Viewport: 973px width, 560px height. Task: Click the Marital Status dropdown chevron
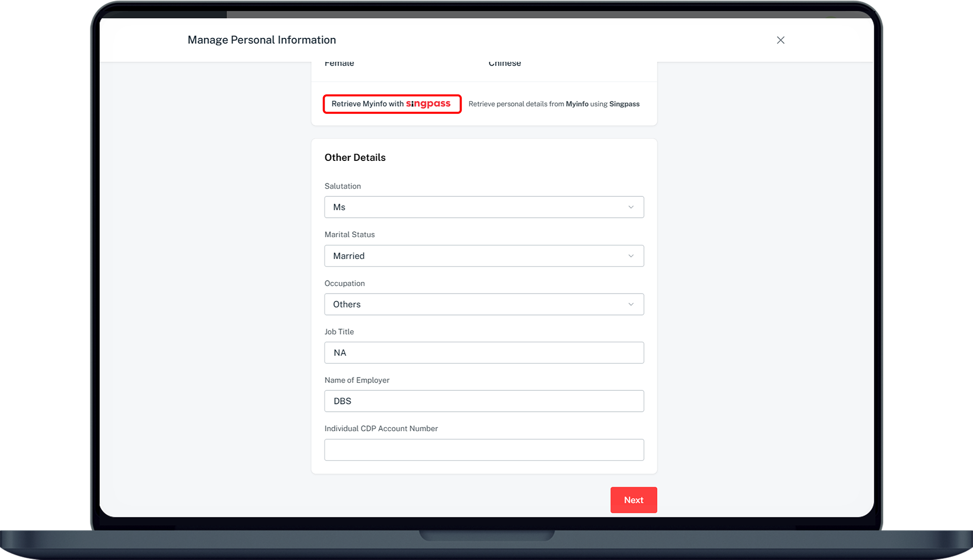631,256
